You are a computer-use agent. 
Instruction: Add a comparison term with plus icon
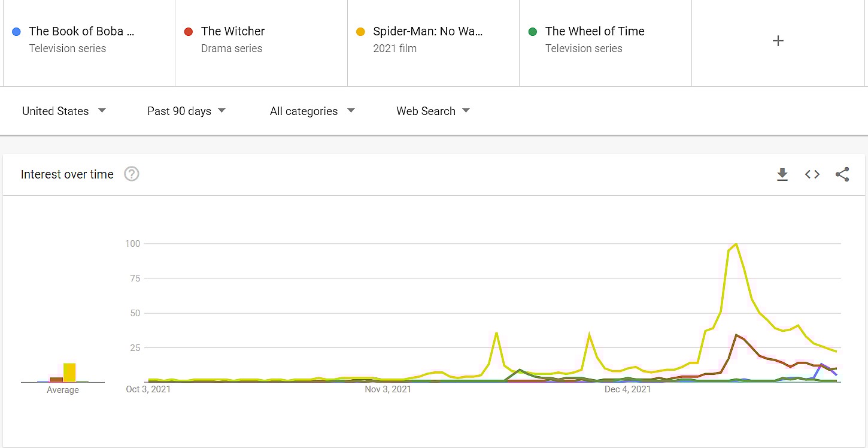click(778, 41)
